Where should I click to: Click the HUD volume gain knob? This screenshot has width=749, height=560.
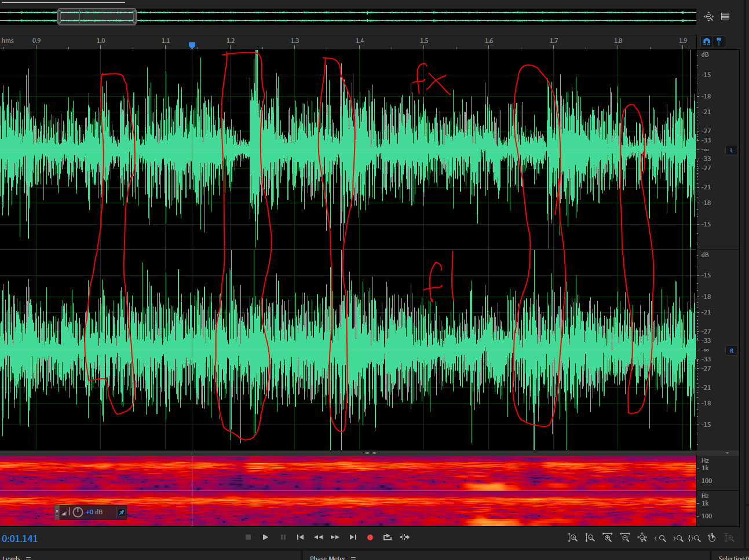78,513
